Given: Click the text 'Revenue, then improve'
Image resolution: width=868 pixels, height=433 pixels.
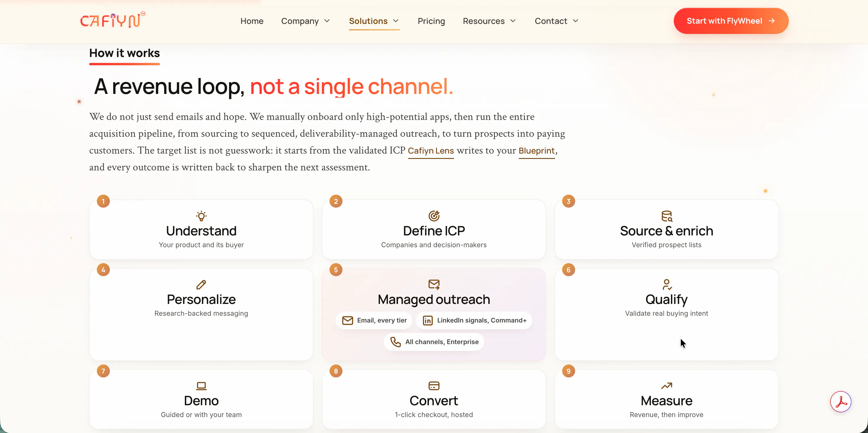Looking at the screenshot, I should coord(667,414).
